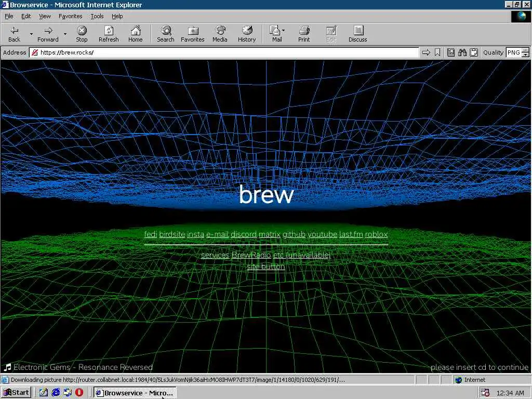Open the services link
This screenshot has height=399, width=532.
point(215,255)
